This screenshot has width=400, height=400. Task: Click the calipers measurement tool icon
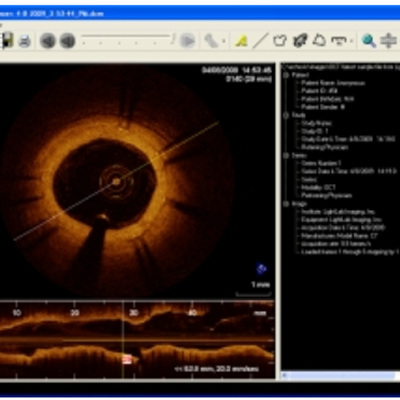pos(339,41)
